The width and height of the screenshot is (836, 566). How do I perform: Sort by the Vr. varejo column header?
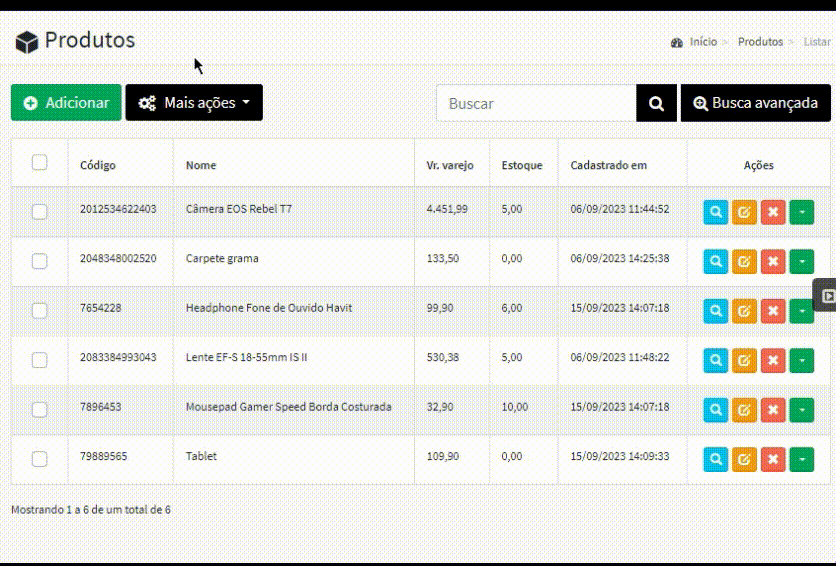point(450,165)
